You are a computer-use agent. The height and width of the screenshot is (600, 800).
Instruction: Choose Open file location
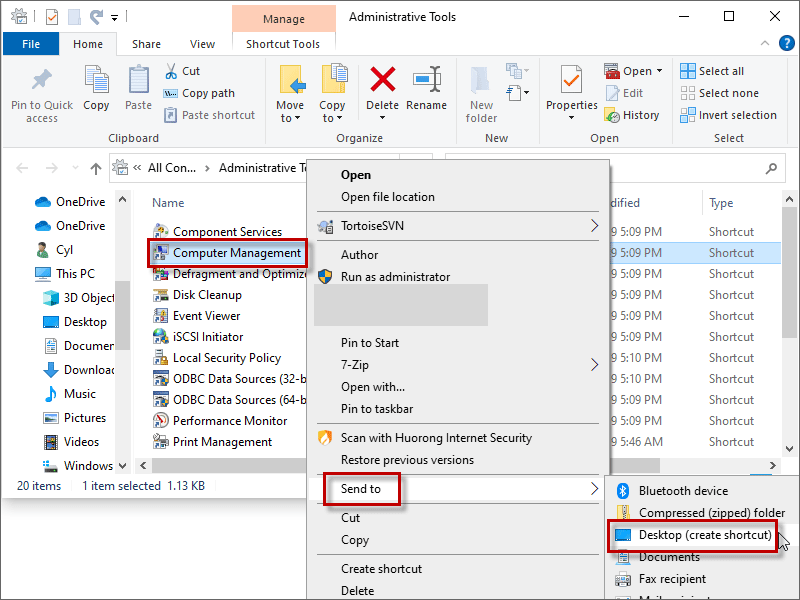click(x=388, y=197)
